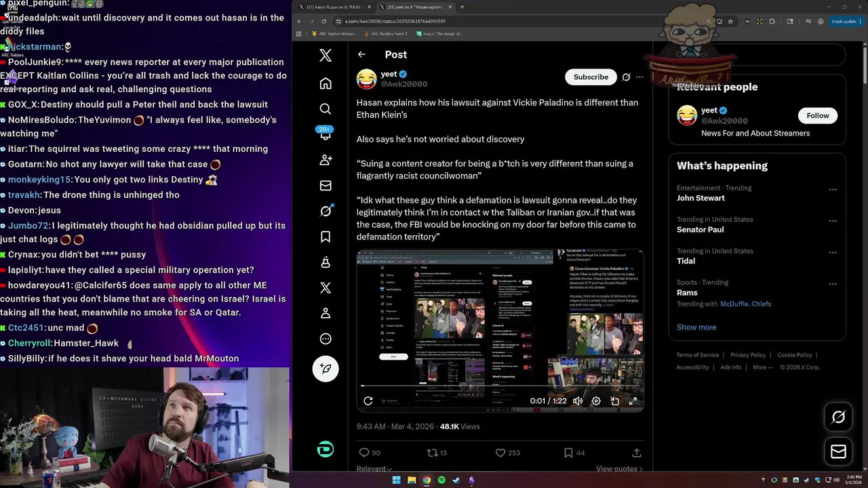Open the Premium X icon in sidebar
Image resolution: width=868 pixels, height=488 pixels.
(x=325, y=288)
